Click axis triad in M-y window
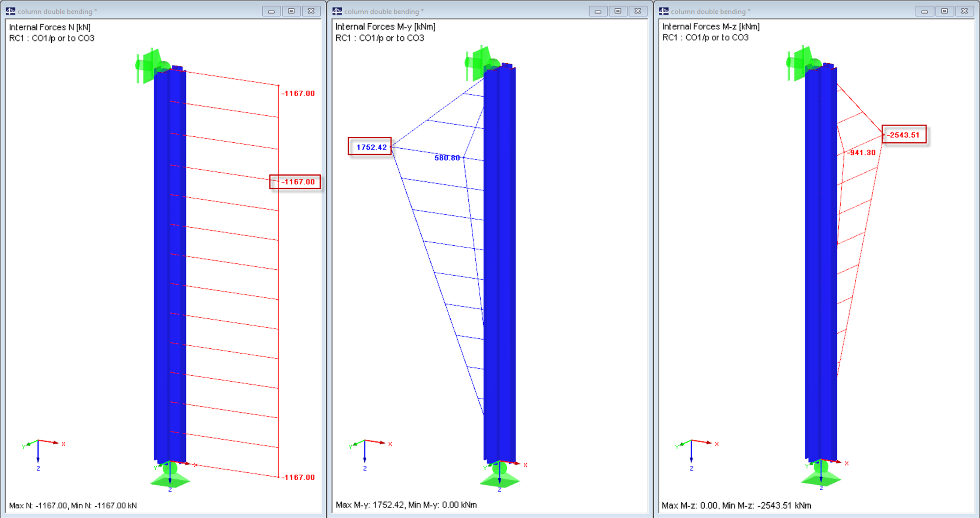Viewport: 980px width, 518px height. tap(365, 449)
